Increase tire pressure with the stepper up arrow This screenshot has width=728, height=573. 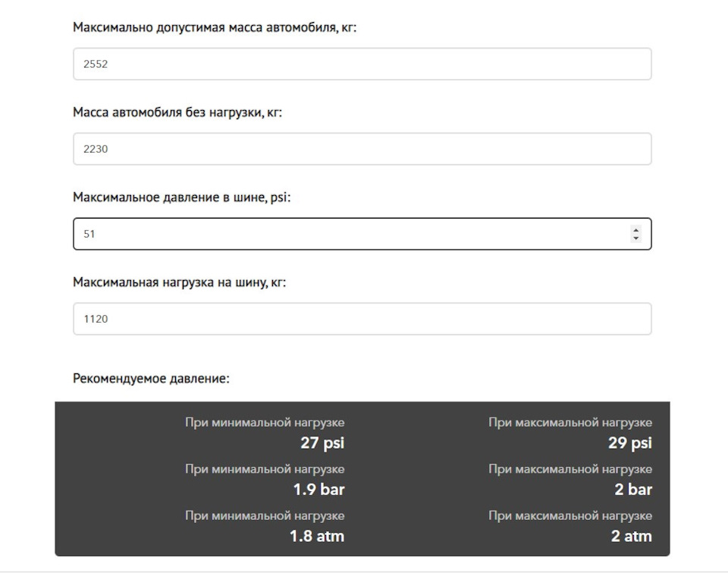point(635,230)
